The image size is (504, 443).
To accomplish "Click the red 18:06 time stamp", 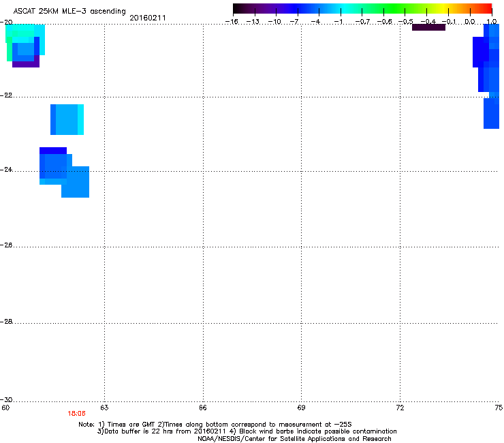I will pos(76,414).
